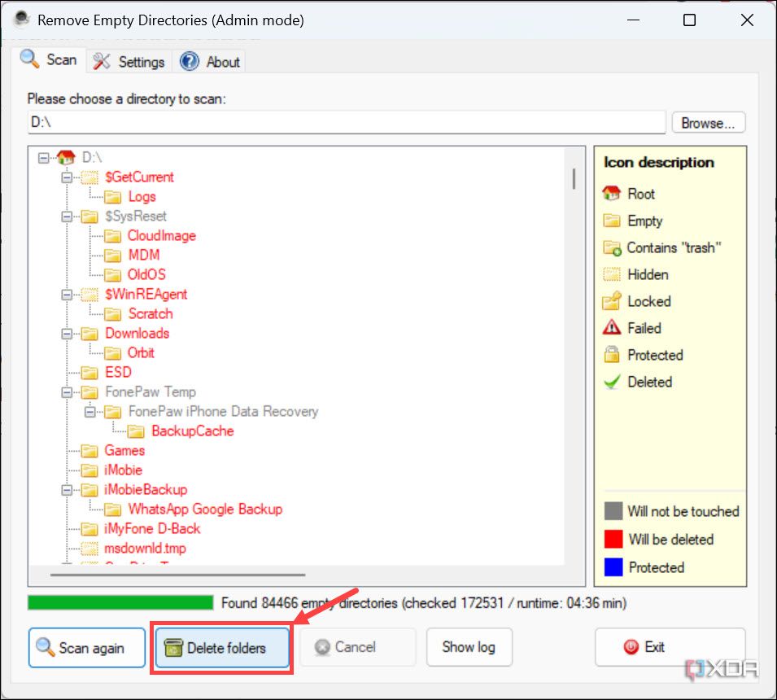Click the Scratch folder icon
The image size is (777, 700).
113,314
